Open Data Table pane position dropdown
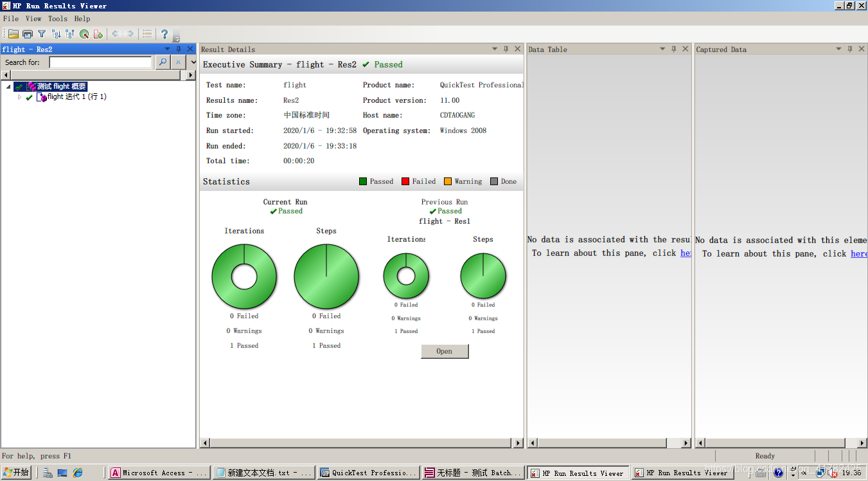868x481 pixels. (x=662, y=49)
